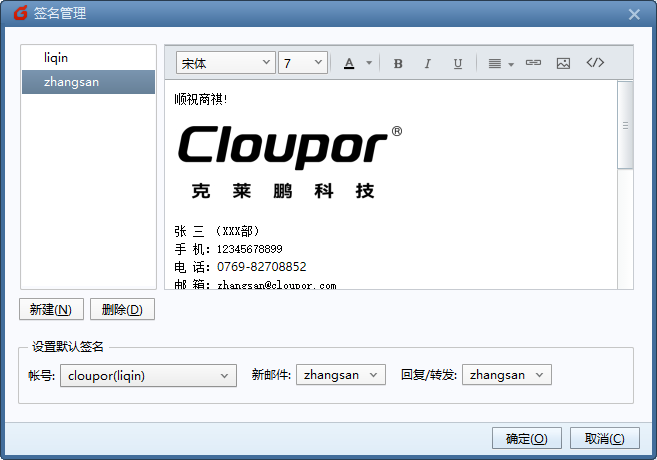Open the 宋体 font family dropdown
The height and width of the screenshot is (460, 657).
pos(226,63)
